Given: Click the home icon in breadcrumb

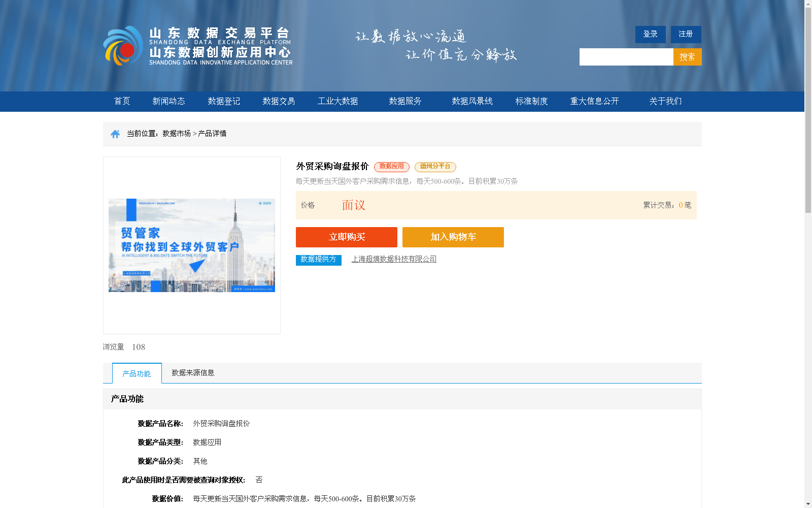Looking at the screenshot, I should point(115,134).
